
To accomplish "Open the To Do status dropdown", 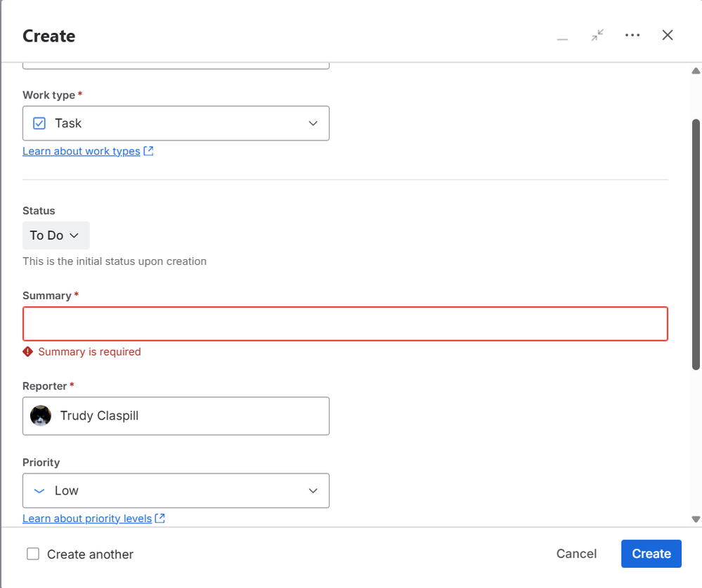I will [56, 235].
